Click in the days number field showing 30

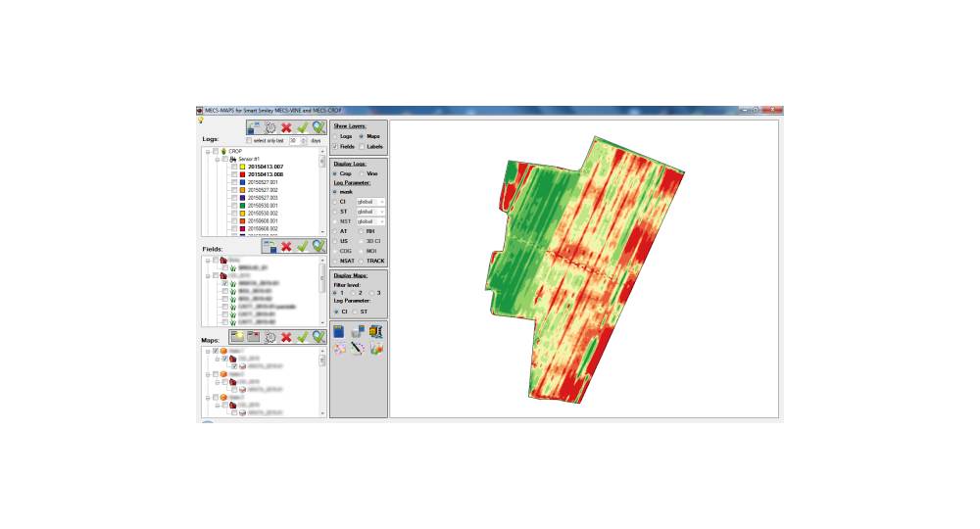click(294, 141)
